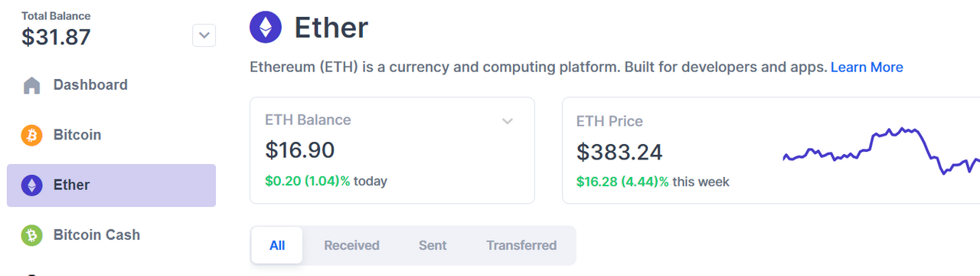
Task: Click the large Ether logo beside heading
Action: [266, 28]
